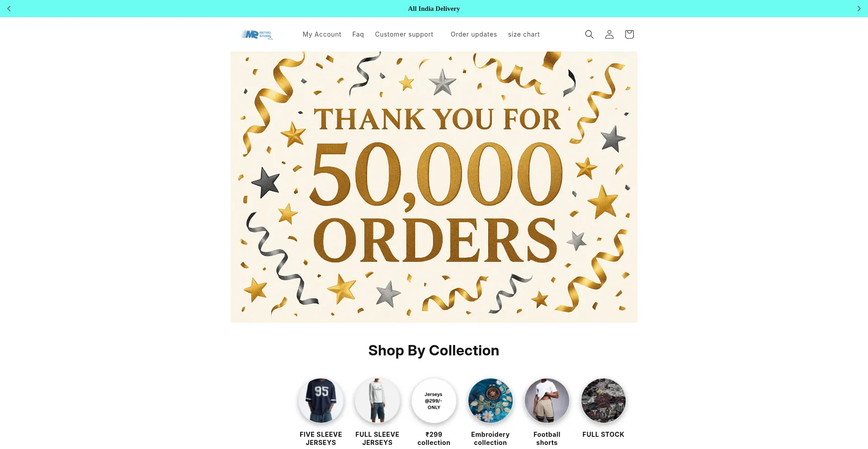
Task: Click the MR Retro Store logo
Action: 257,34
